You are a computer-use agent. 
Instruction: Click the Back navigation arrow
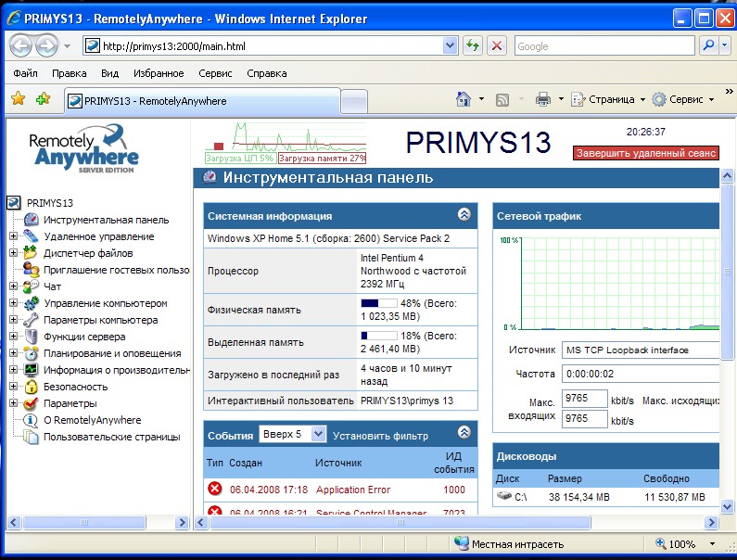20,46
